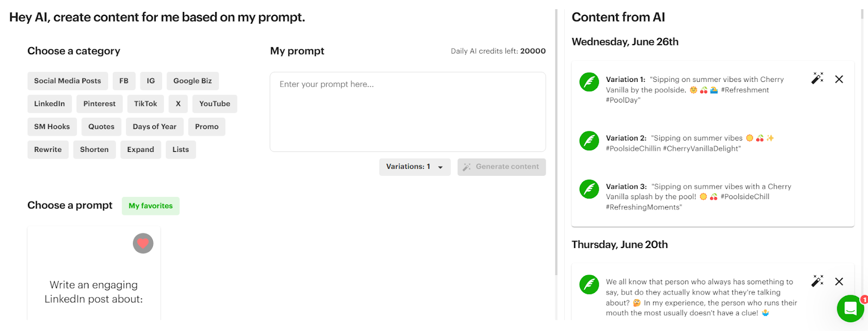The width and height of the screenshot is (868, 331).
Task: Select the Rewrite category
Action: point(48,149)
